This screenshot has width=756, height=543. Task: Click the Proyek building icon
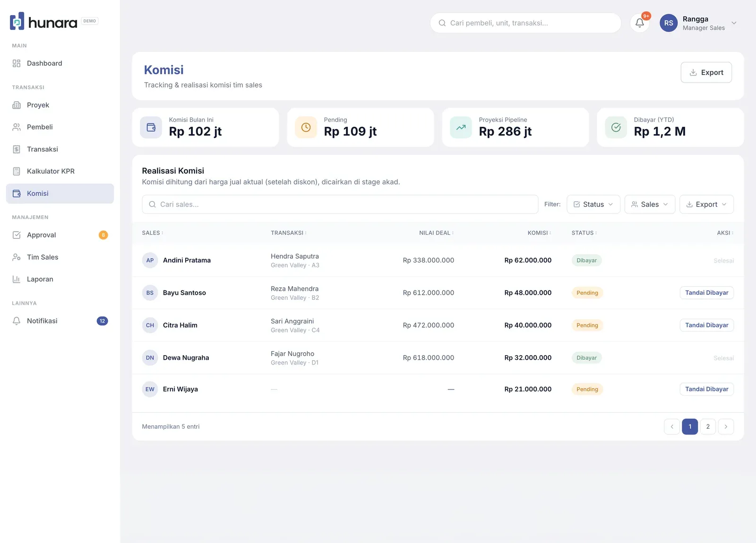(17, 105)
